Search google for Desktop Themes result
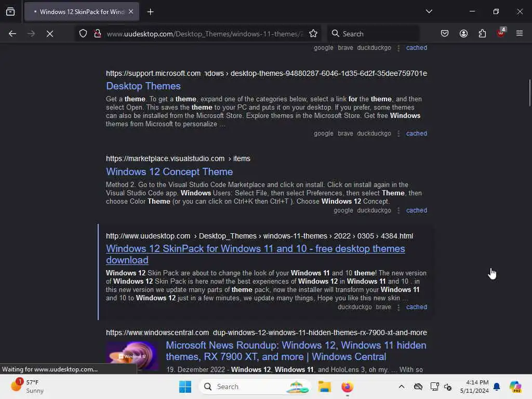 click(x=323, y=134)
